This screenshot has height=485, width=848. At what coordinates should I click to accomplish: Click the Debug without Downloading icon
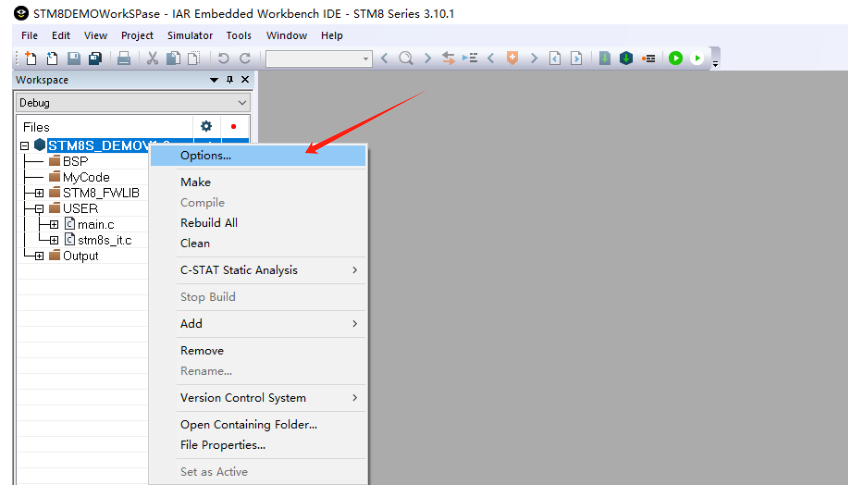tap(697, 58)
